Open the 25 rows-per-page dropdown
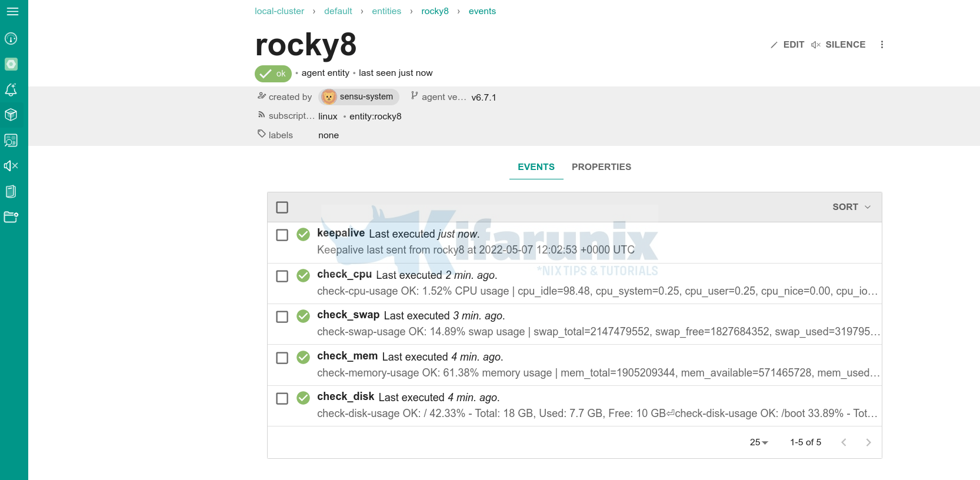This screenshot has height=480, width=980. coord(759,442)
